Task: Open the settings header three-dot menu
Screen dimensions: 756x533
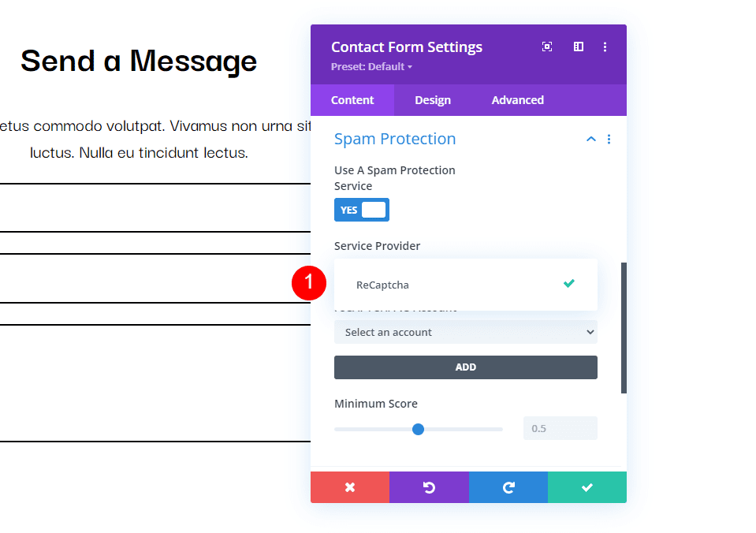Action: pyautogui.click(x=605, y=47)
